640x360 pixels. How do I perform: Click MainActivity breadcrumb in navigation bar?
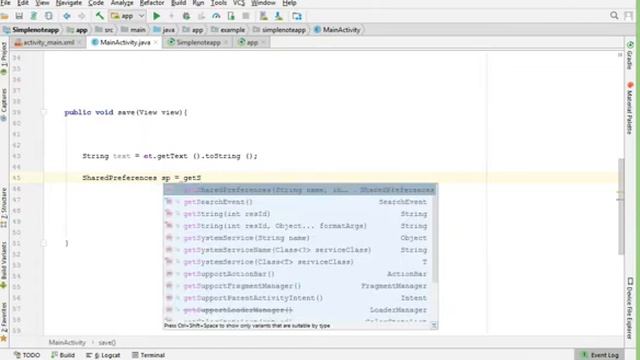(x=337, y=30)
